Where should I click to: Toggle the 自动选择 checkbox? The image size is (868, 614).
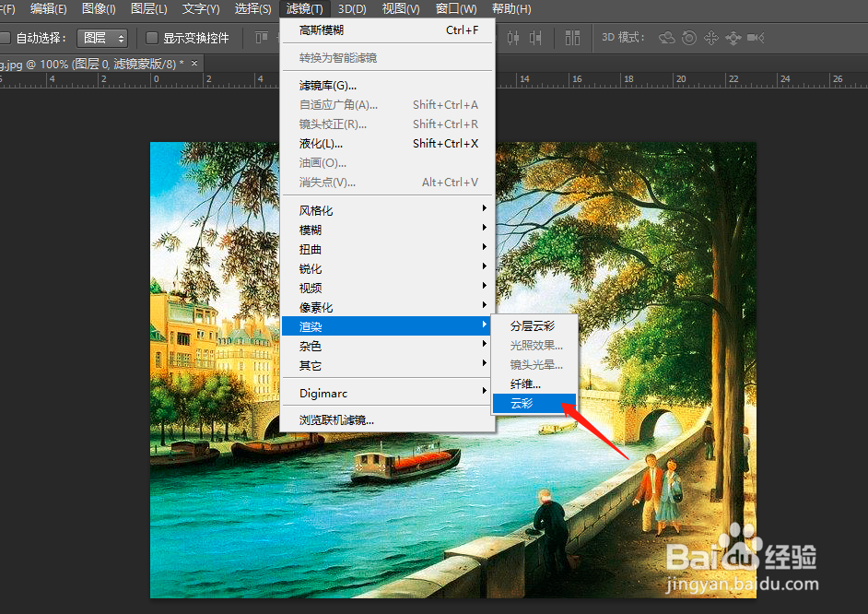point(5,38)
